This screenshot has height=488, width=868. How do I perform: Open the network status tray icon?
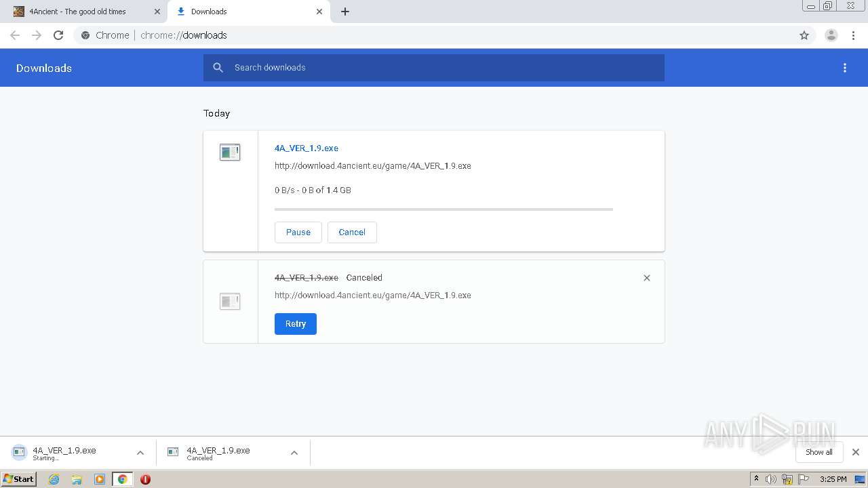click(787, 479)
